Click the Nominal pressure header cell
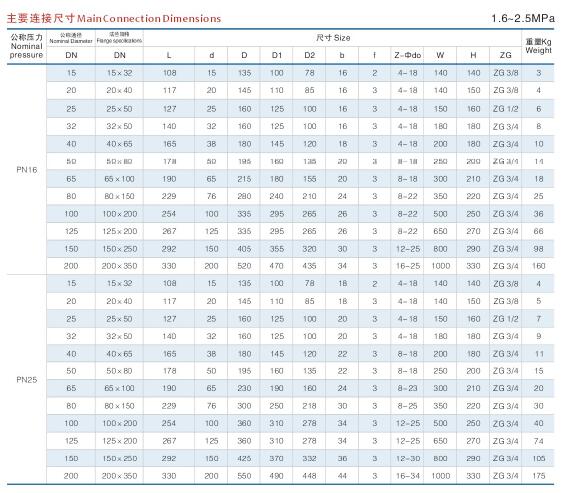 (x=27, y=46)
